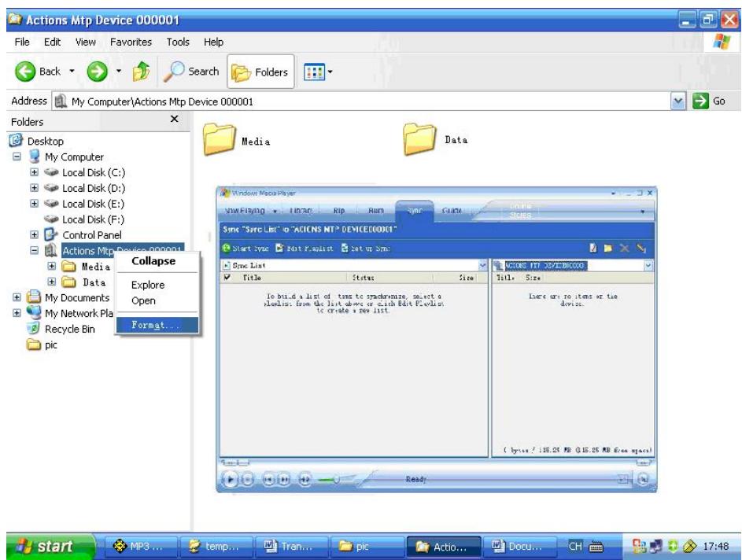Select Local Disk (F:) drive icon
This screenshot has height=560, width=742.
pos(51,219)
